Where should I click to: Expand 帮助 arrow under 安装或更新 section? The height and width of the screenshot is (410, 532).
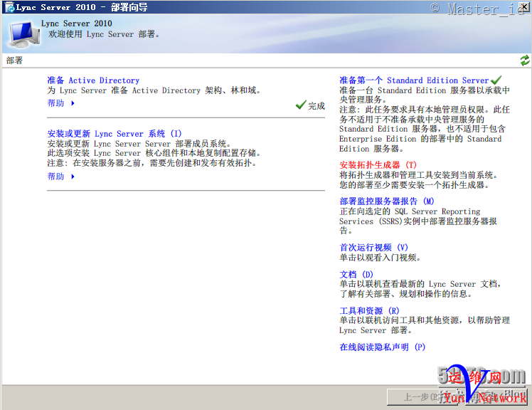coord(73,177)
